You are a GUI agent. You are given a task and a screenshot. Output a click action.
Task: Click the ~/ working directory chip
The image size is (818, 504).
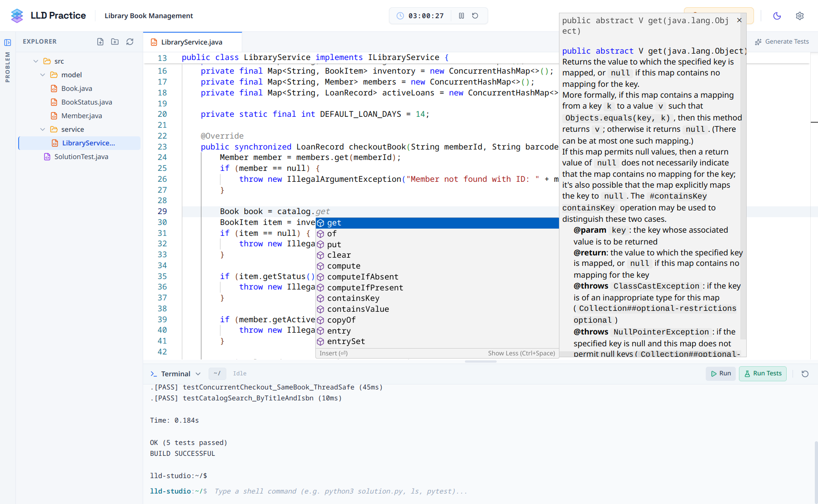(x=217, y=373)
